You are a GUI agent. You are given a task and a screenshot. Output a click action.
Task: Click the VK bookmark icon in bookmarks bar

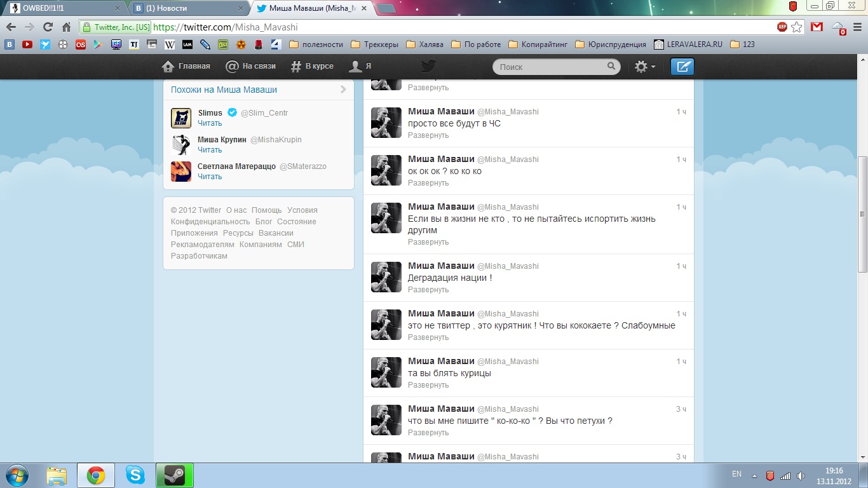pyautogui.click(x=10, y=44)
